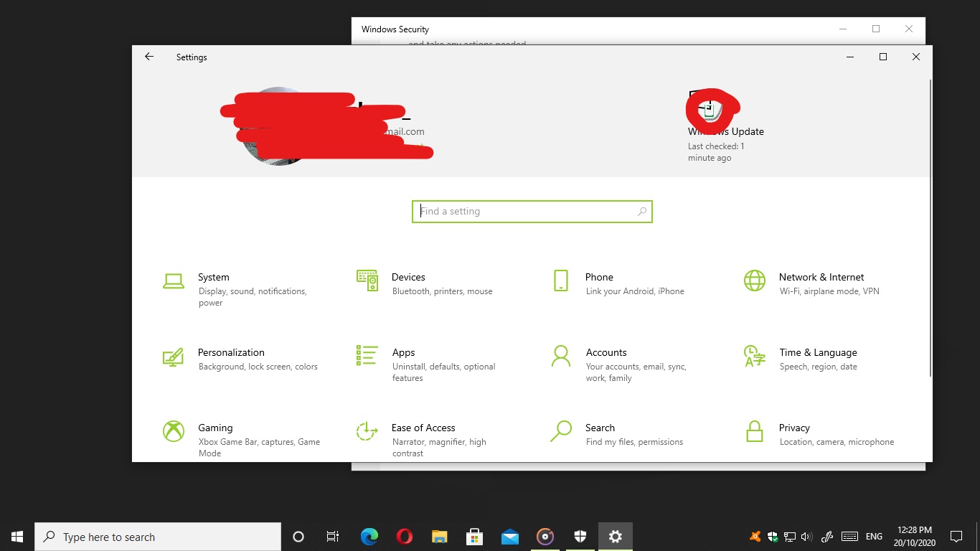
Task: Open the Ease of Access icon
Action: [x=367, y=431]
